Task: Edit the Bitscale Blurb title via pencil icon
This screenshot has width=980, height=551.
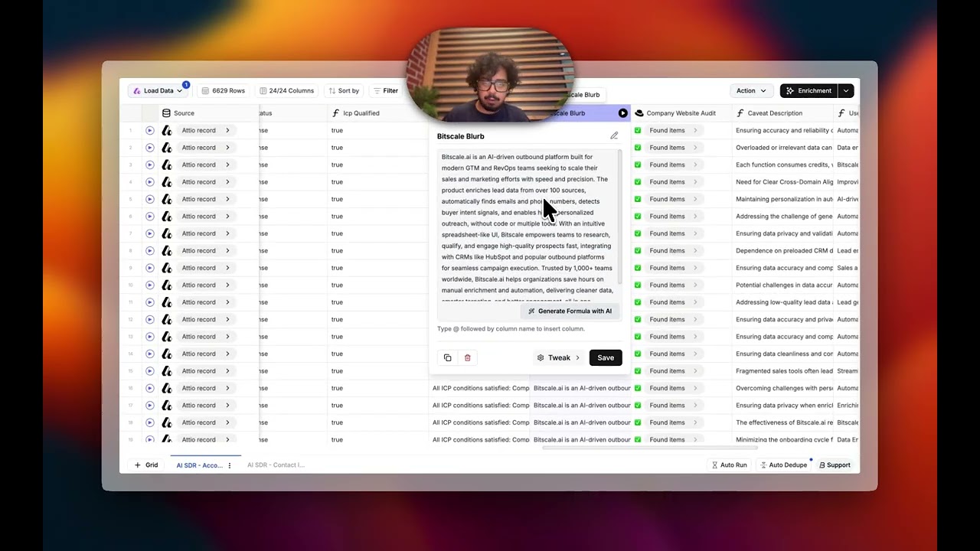Action: (614, 135)
